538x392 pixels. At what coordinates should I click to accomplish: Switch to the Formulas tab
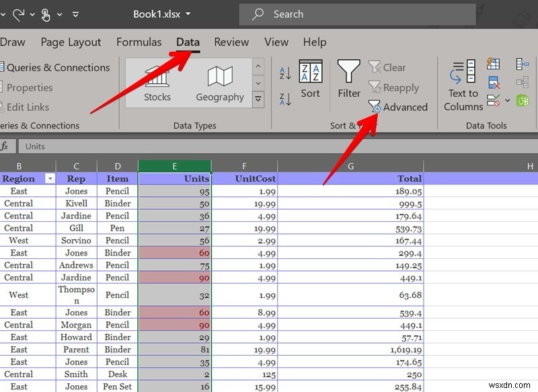139,42
